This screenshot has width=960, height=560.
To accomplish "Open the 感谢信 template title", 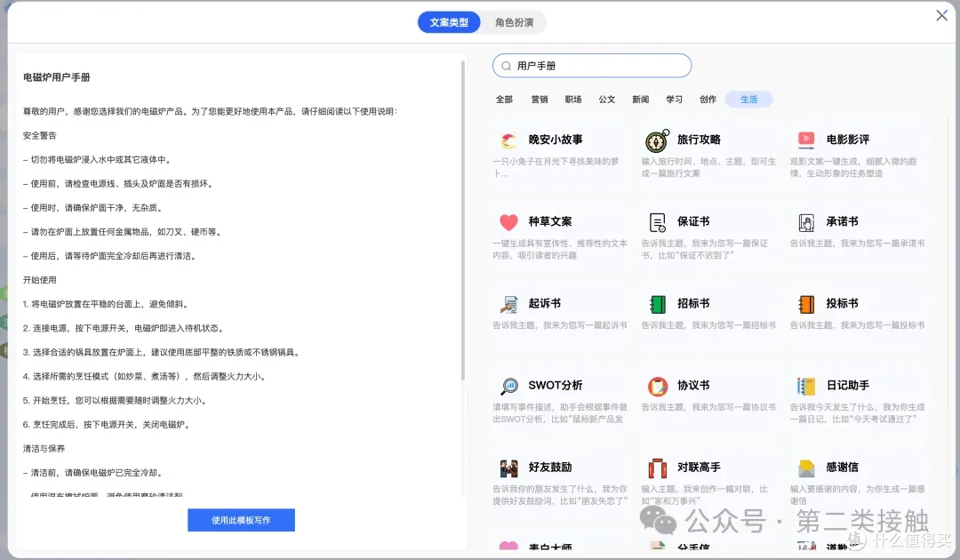I will pyautogui.click(x=842, y=468).
